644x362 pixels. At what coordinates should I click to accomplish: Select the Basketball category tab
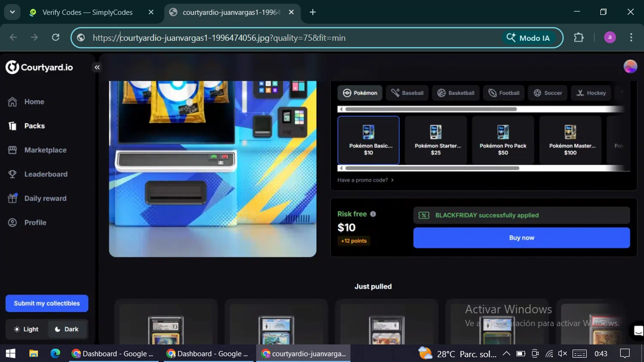pos(456,93)
